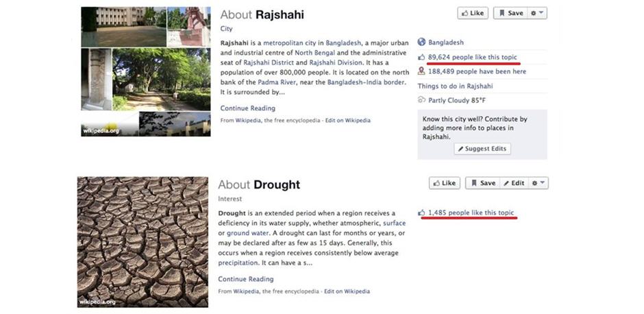Open gear dropdown for Rajshahi page

coord(538,13)
